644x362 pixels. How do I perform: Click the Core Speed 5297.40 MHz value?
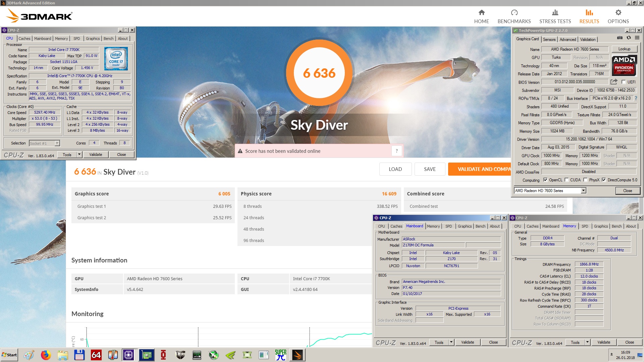tap(45, 112)
